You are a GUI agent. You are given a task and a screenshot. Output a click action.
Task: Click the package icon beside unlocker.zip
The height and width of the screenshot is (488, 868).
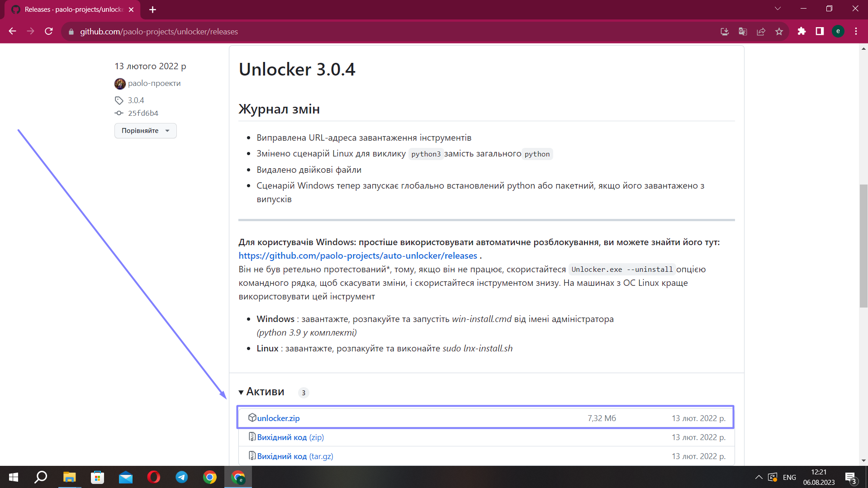pos(252,417)
